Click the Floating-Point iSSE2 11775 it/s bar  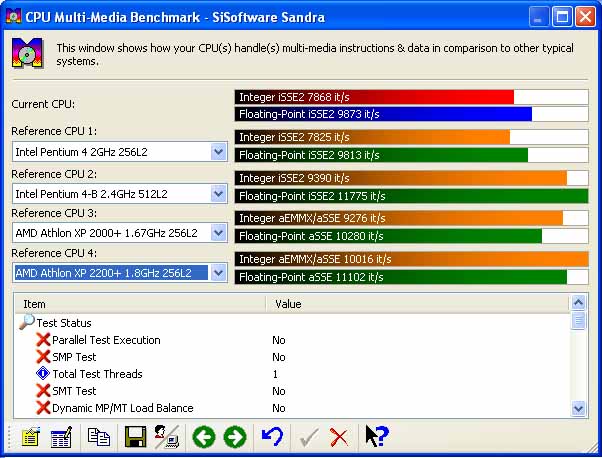point(412,196)
